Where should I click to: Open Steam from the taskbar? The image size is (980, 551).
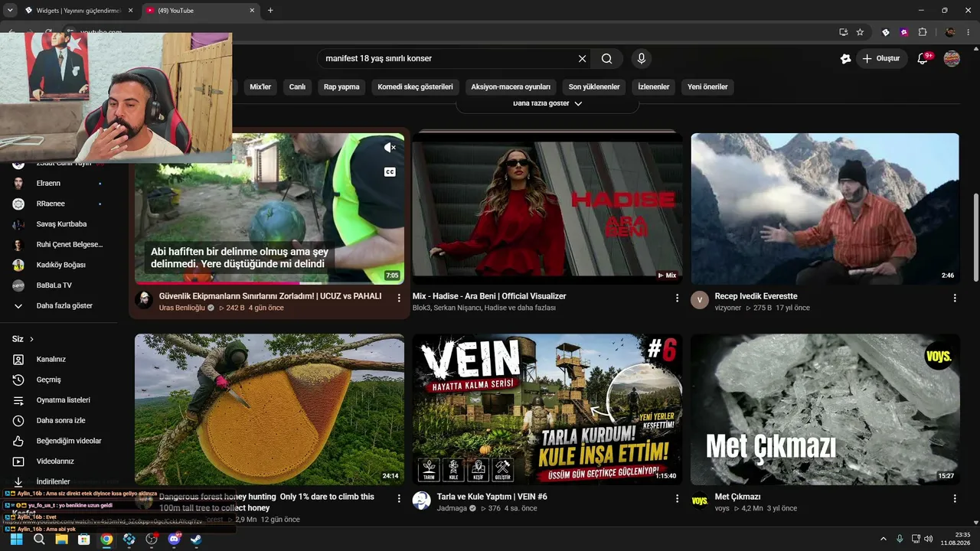click(196, 540)
